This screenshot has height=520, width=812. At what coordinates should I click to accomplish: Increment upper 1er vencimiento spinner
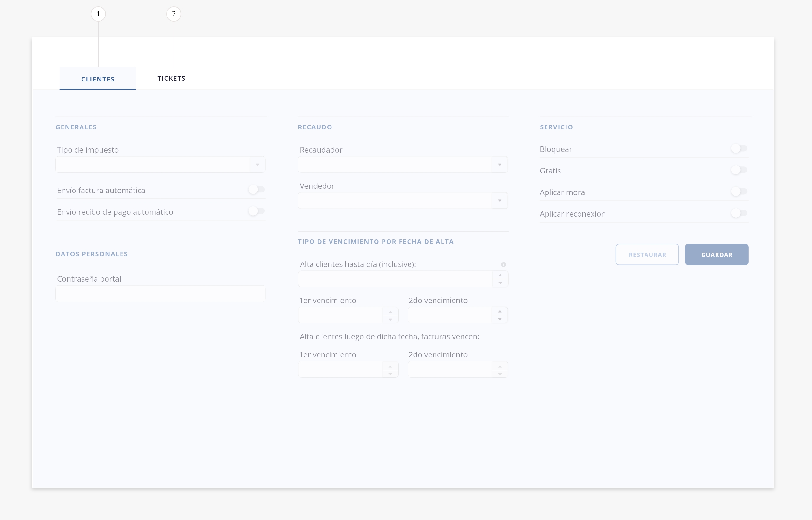tap(390, 311)
